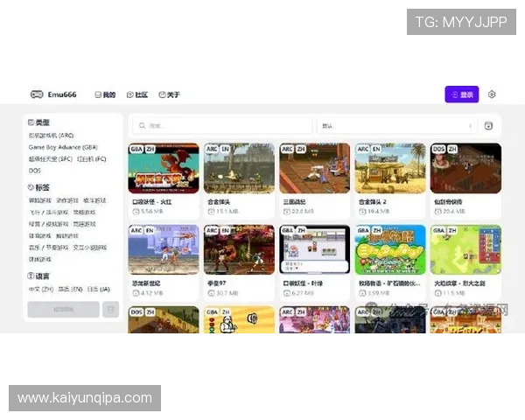Open the 火焰纹章 - 烈火之剑 thumbnail
The height and width of the screenshot is (420, 525).
[x=466, y=249]
